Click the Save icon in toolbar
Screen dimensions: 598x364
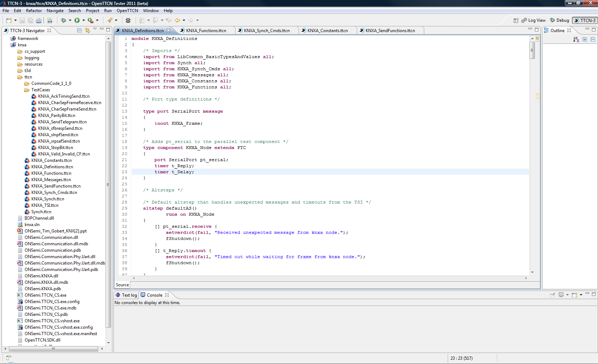pyautogui.click(x=22, y=20)
